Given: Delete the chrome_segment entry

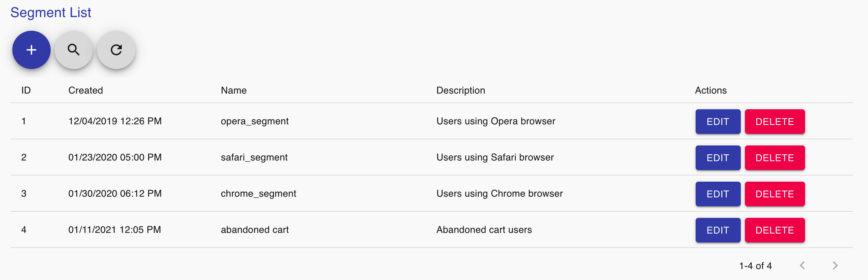Looking at the screenshot, I should pyautogui.click(x=775, y=194).
